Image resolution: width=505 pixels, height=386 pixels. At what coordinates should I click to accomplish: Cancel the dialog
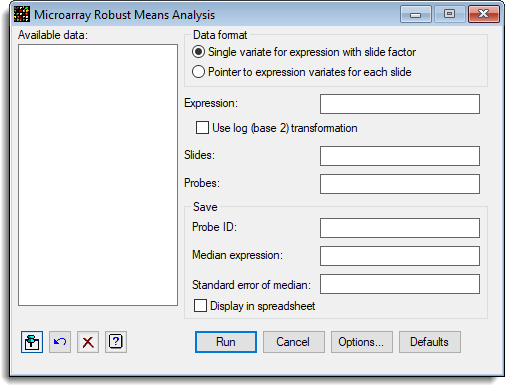[x=294, y=342]
